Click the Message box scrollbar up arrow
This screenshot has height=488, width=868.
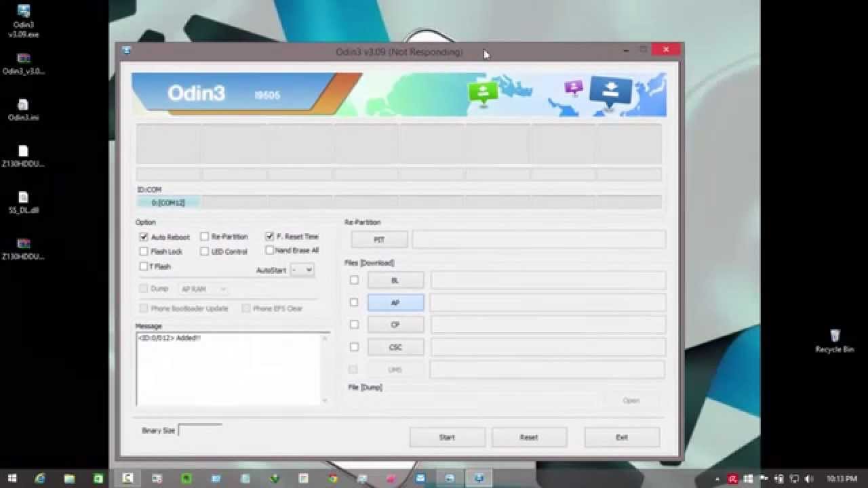point(324,338)
